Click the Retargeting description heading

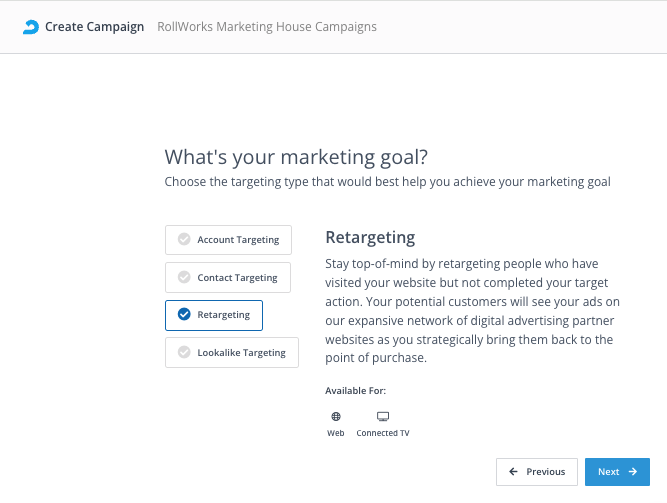(370, 238)
